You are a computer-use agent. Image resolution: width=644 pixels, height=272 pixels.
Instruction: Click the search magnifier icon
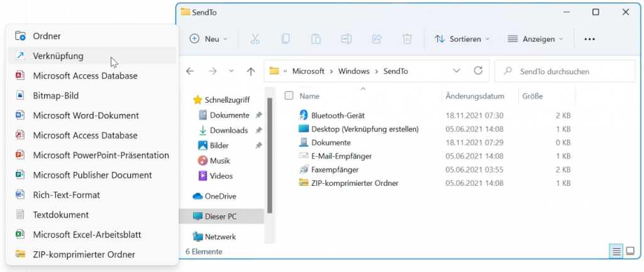click(x=508, y=71)
